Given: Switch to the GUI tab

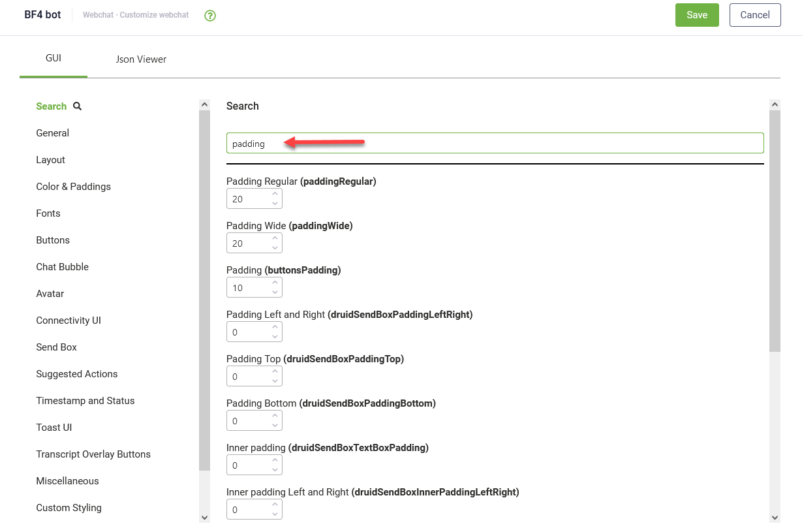Looking at the screenshot, I should coord(53,57).
